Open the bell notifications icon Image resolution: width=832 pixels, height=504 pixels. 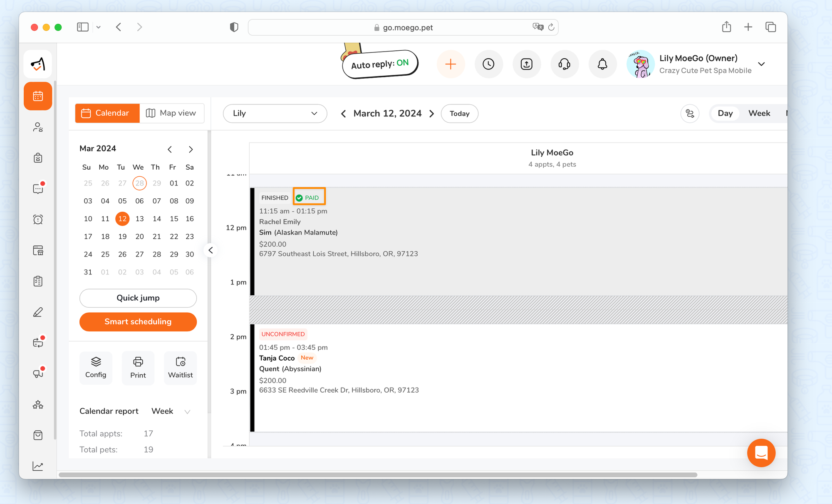pyautogui.click(x=602, y=64)
